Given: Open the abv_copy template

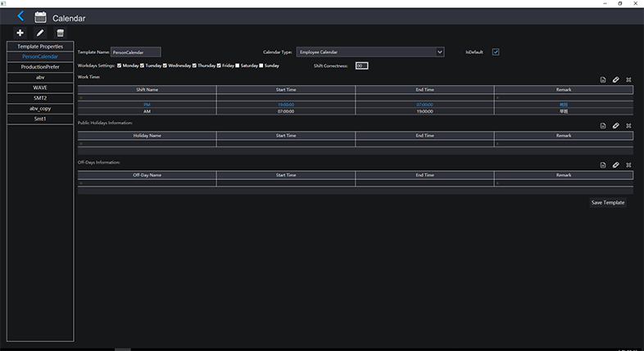Looking at the screenshot, I should pos(40,108).
